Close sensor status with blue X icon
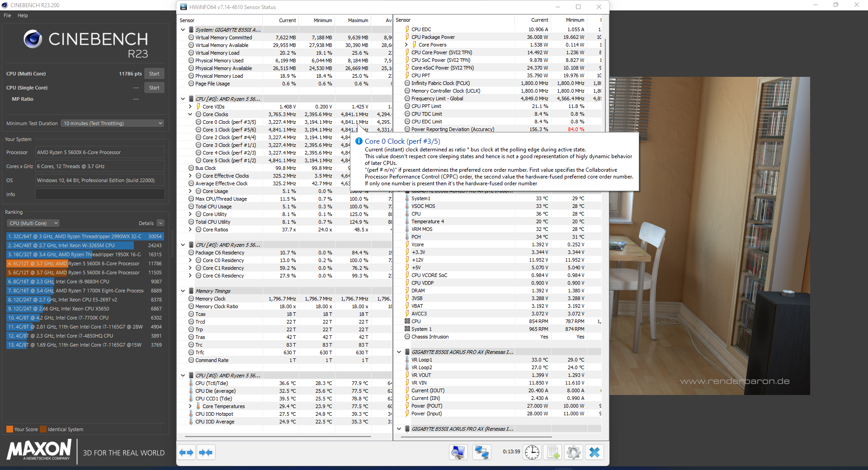This screenshot has width=868, height=470. [x=594, y=452]
